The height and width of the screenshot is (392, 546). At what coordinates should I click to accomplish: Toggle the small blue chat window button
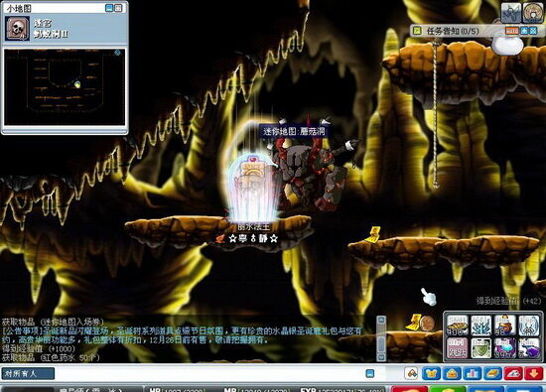370,373
